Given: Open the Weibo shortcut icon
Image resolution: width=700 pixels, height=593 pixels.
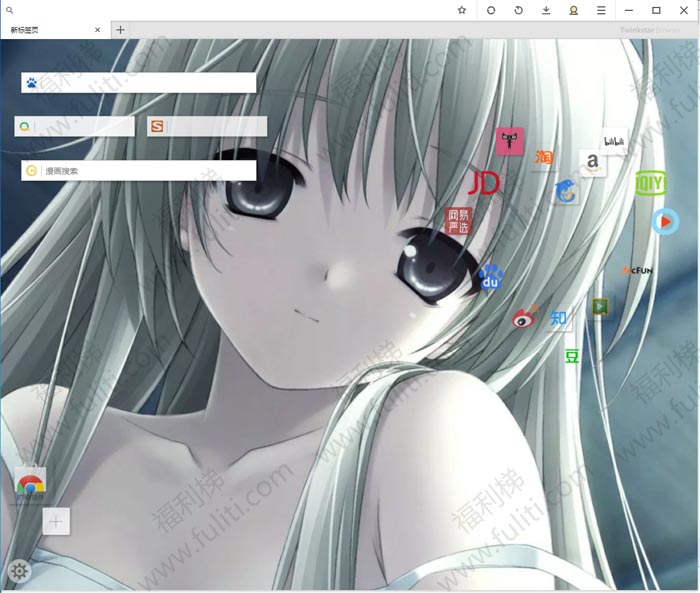Looking at the screenshot, I should (525, 318).
